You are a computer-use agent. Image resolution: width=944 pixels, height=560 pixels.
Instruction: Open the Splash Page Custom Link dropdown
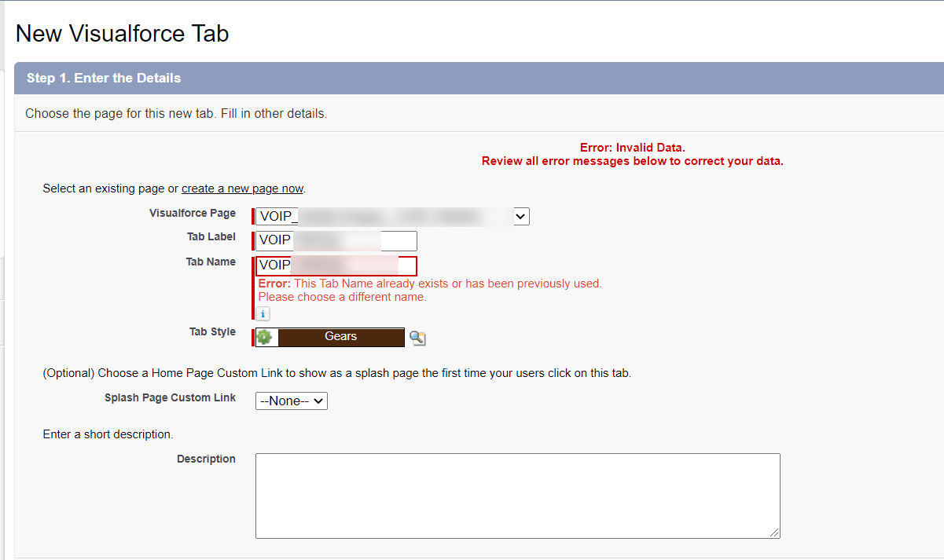[291, 401]
